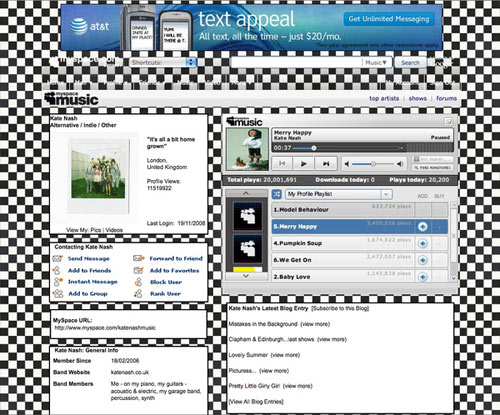Open the forums tab

(x=446, y=98)
